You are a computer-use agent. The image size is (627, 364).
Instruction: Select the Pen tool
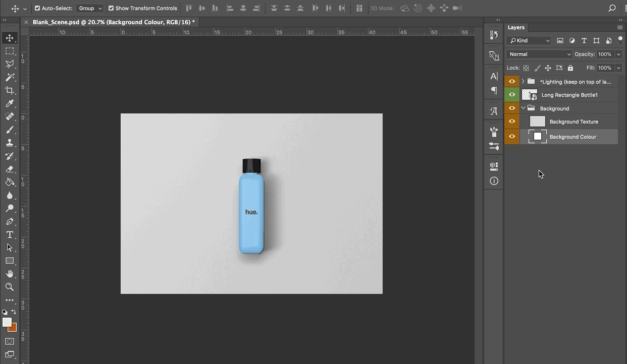pos(10,222)
